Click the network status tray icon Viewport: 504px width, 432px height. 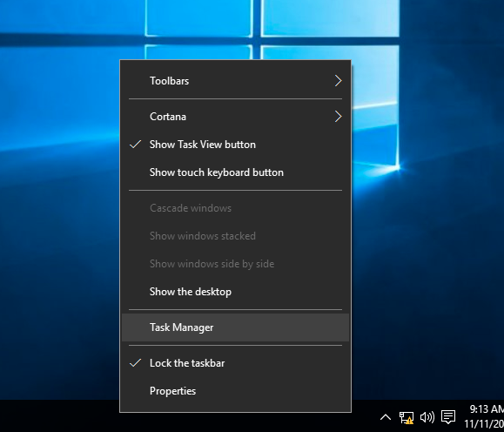click(407, 417)
